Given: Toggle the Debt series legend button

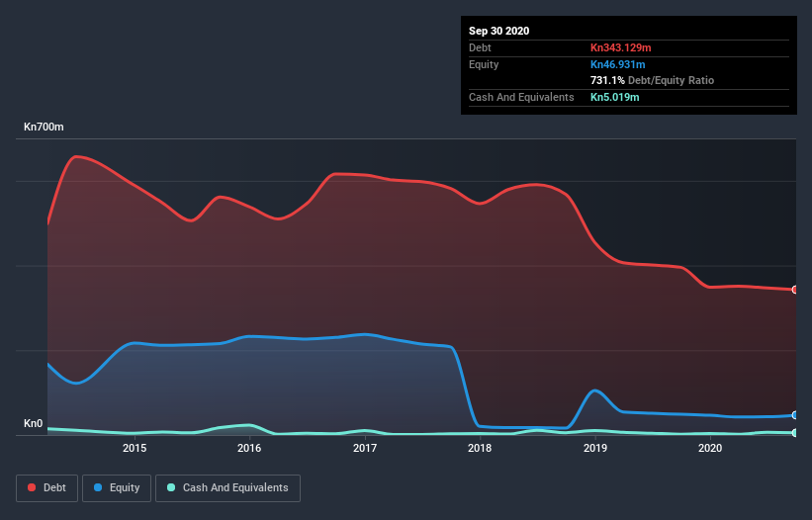Looking at the screenshot, I should [47, 488].
